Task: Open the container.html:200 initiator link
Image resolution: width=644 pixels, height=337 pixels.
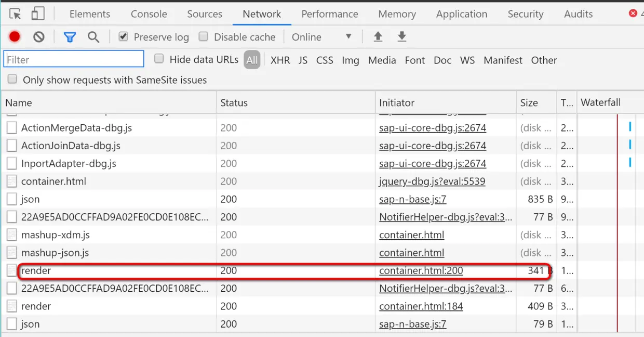Action: 421,270
